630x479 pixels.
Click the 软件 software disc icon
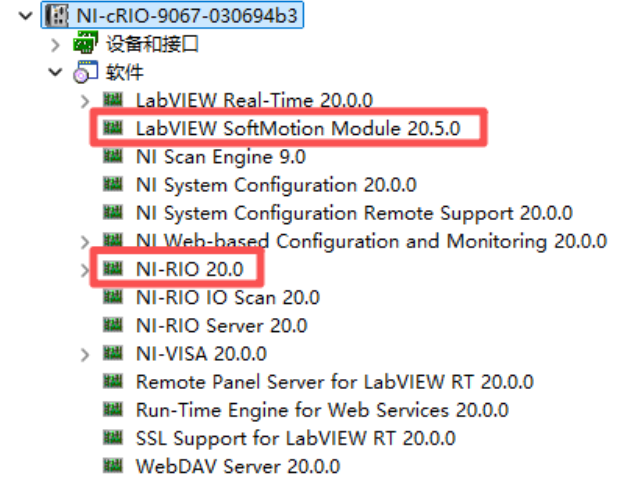pos(86,72)
